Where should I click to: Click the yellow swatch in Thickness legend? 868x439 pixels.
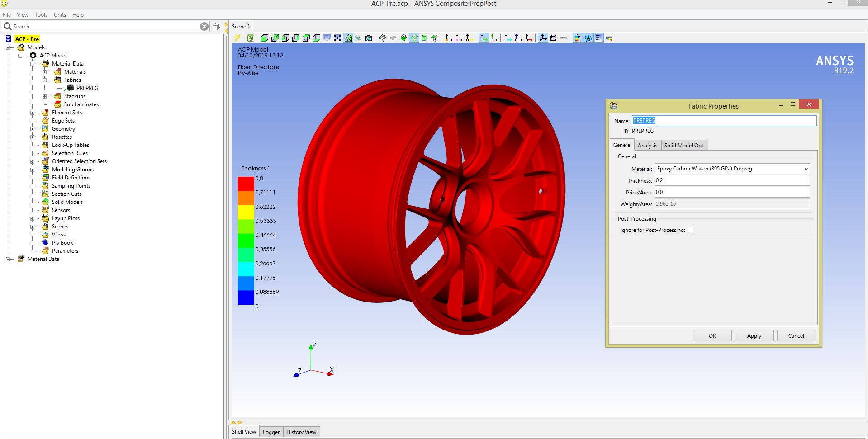point(246,212)
